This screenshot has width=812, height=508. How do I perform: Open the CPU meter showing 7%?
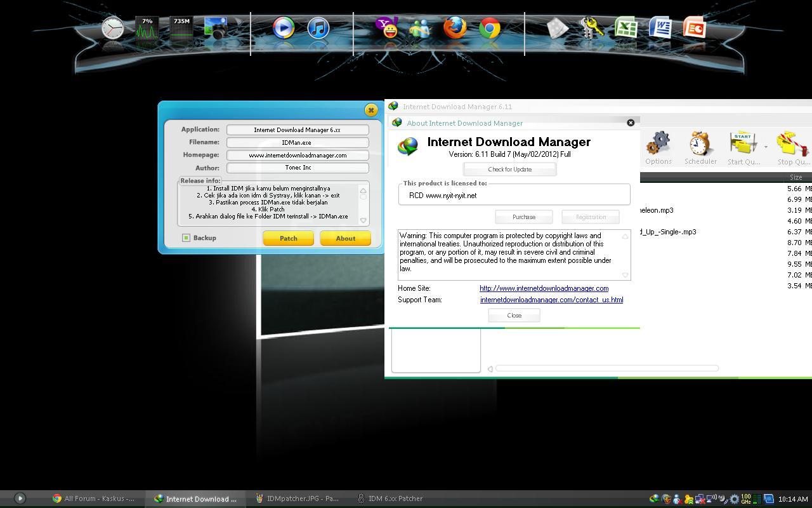(147, 29)
